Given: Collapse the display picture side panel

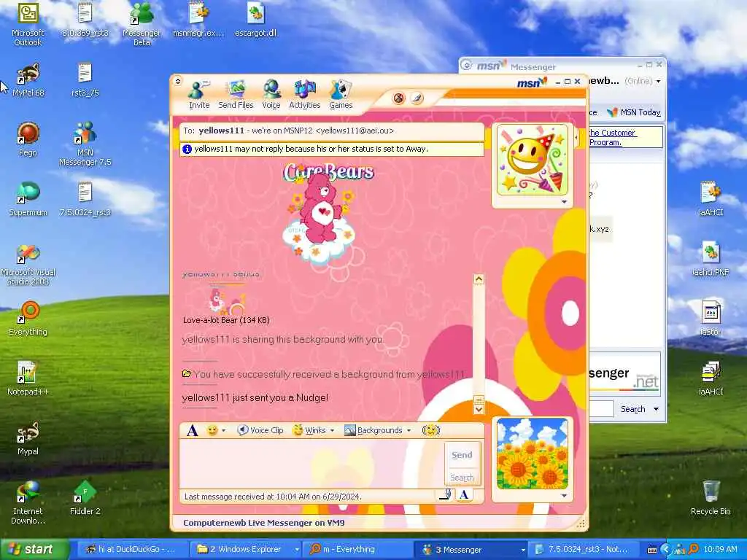Looking at the screenshot, I should [x=576, y=138].
